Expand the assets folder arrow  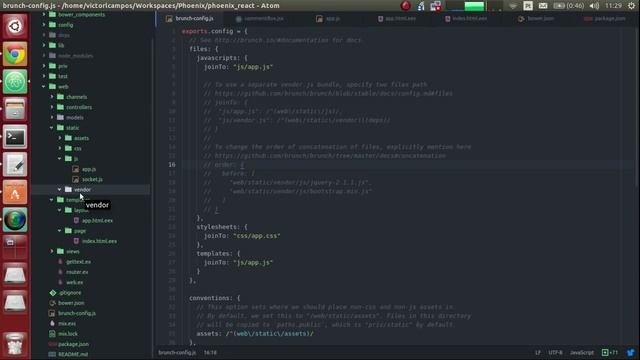pos(60,138)
